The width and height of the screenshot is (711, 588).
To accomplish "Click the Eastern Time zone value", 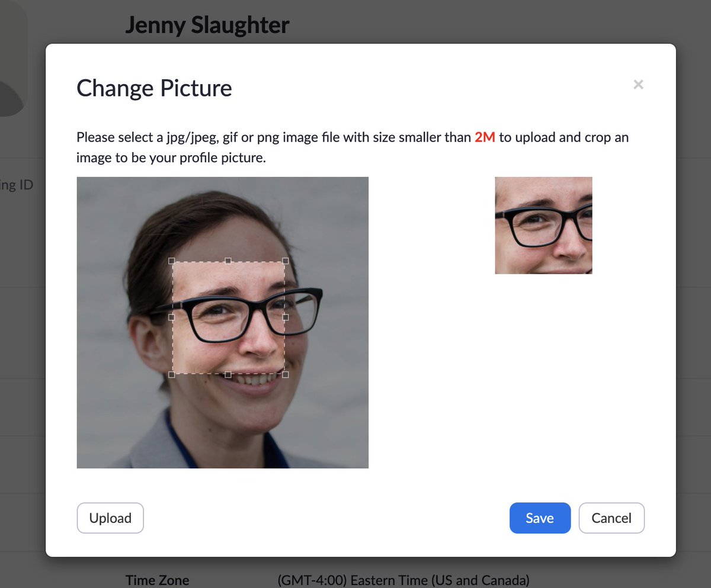I will point(403,580).
